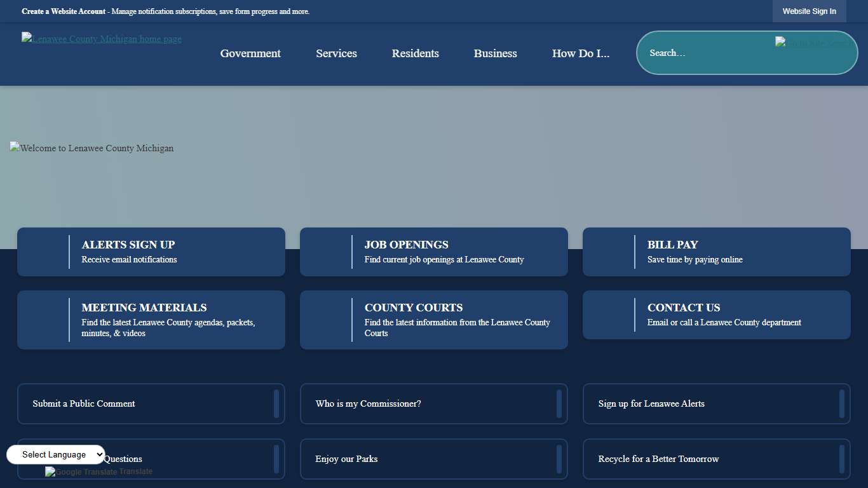Open the How Do I... menu

pyautogui.click(x=580, y=53)
